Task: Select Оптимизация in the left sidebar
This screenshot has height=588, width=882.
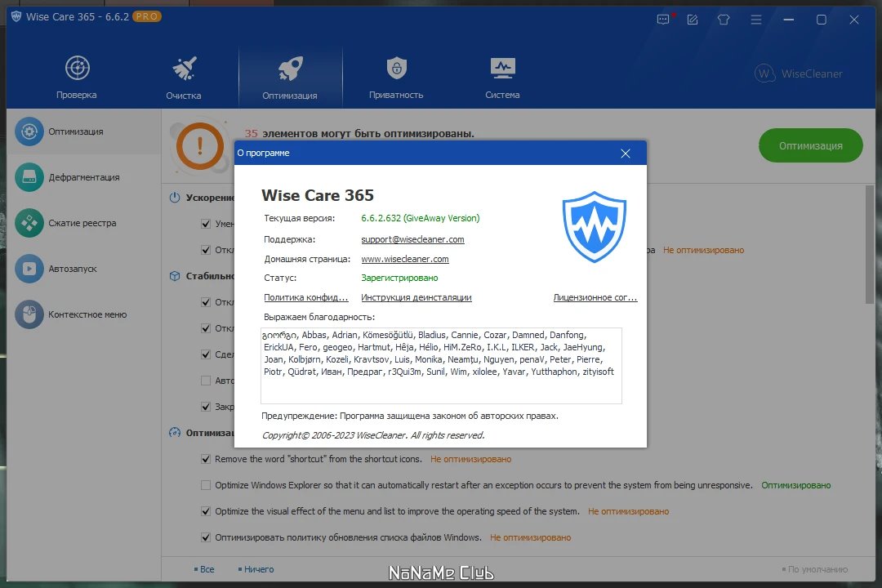Action: (x=84, y=131)
